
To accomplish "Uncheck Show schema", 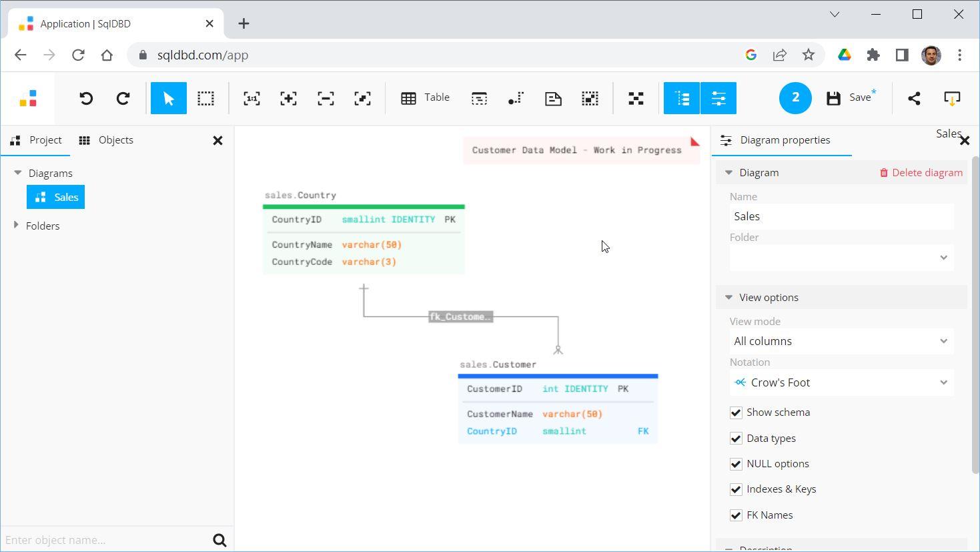I will [x=736, y=412].
